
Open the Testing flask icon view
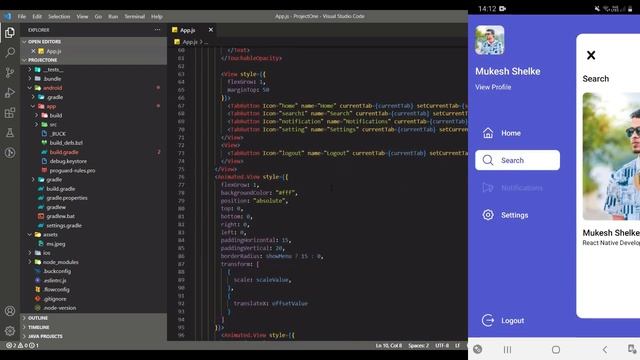[x=10, y=133]
